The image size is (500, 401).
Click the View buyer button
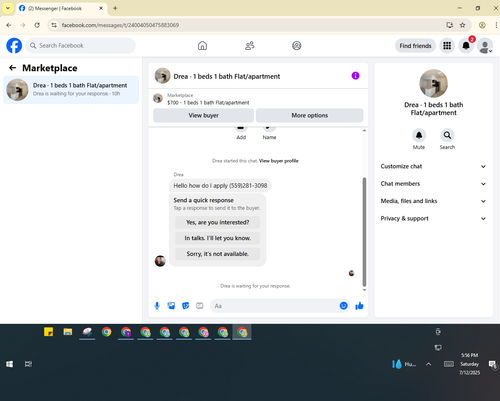tap(203, 115)
